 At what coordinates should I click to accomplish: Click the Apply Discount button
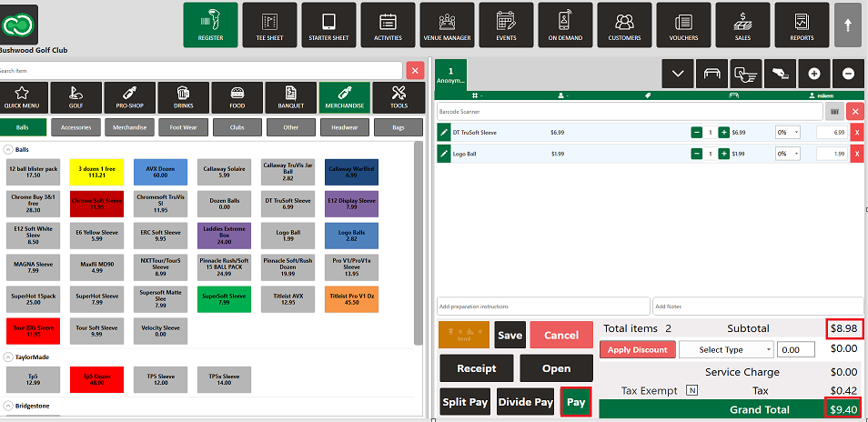638,350
